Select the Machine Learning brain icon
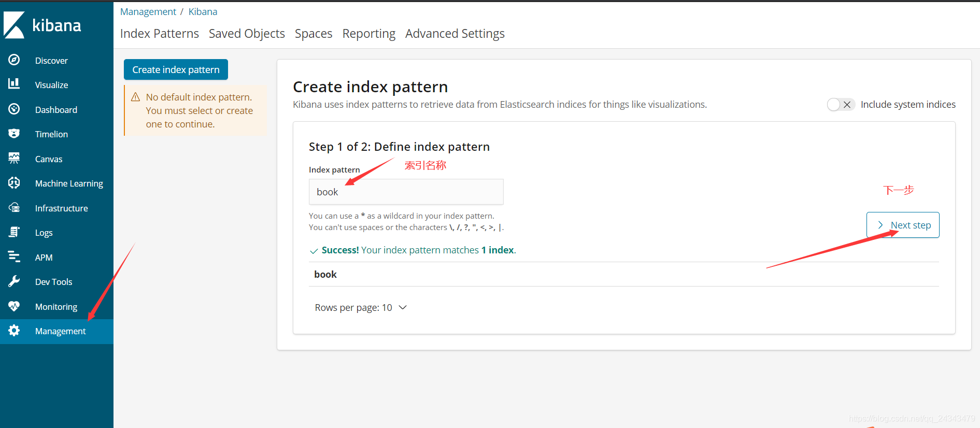 (14, 183)
